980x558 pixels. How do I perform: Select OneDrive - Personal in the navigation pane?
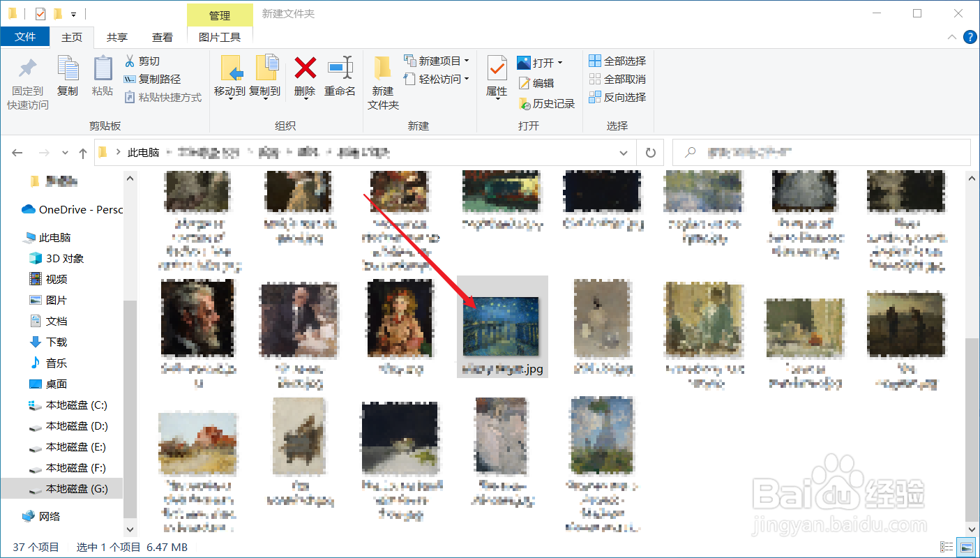pyautogui.click(x=72, y=209)
